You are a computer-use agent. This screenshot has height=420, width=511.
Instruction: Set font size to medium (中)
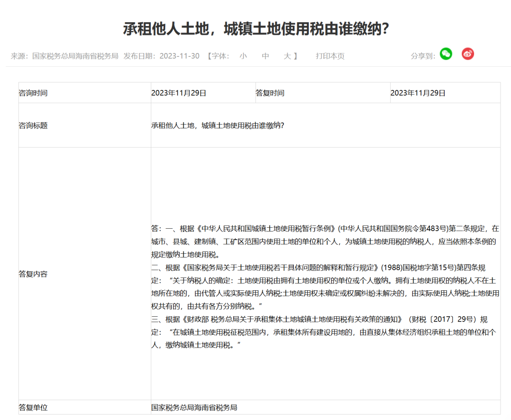(x=265, y=56)
